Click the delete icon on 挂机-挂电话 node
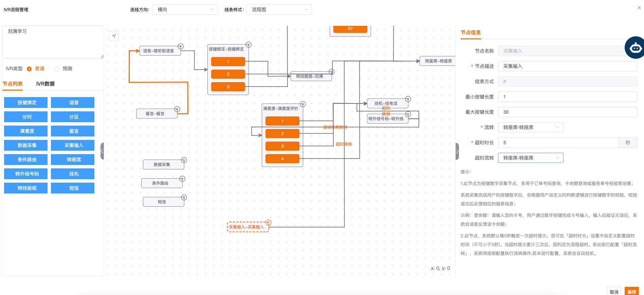 click(408, 99)
